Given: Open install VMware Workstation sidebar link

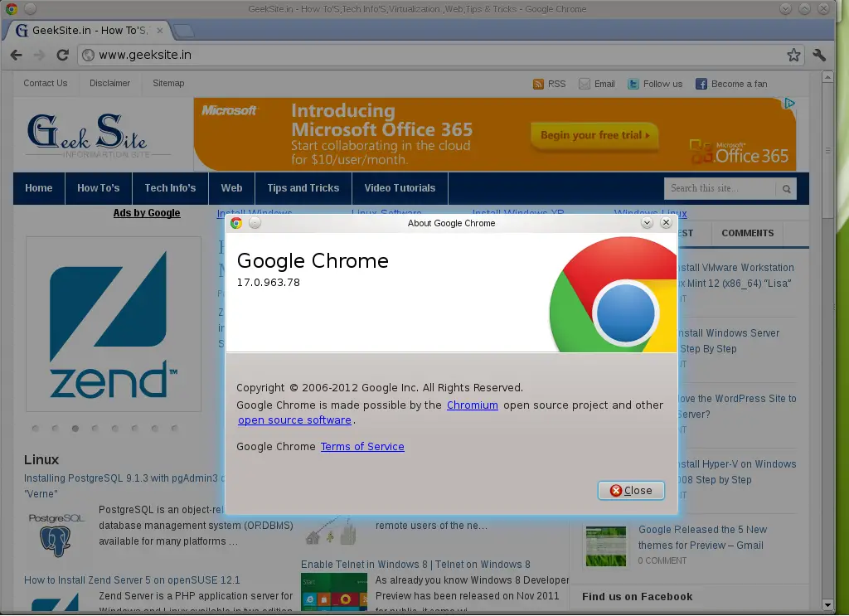Looking at the screenshot, I should pos(737,275).
